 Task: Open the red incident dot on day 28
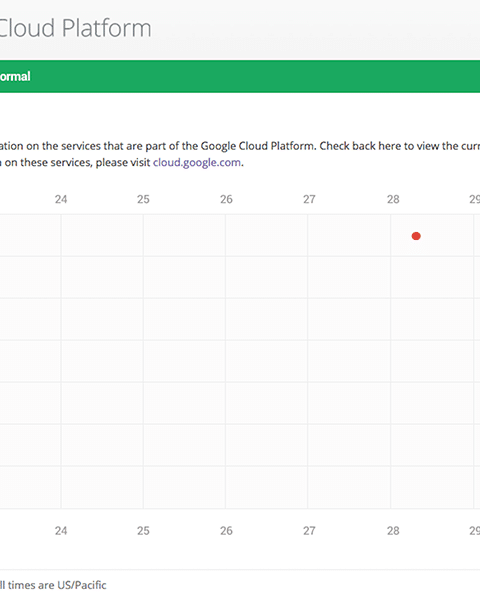[x=416, y=236]
